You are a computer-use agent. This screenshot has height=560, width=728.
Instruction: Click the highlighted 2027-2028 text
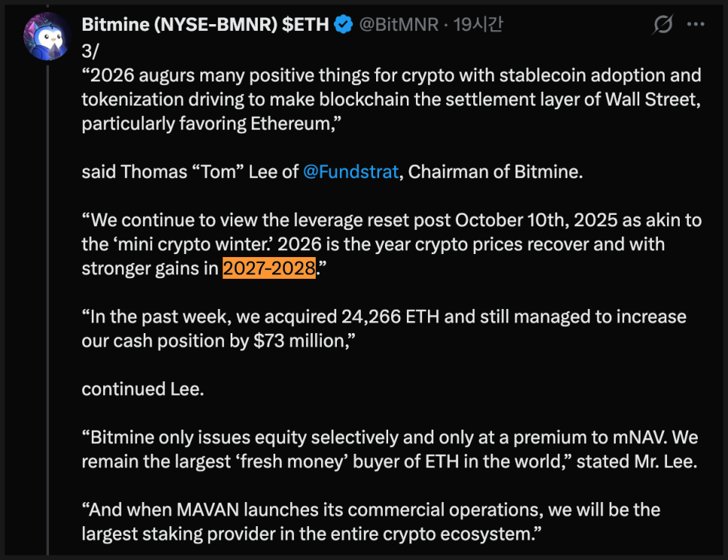click(x=268, y=268)
